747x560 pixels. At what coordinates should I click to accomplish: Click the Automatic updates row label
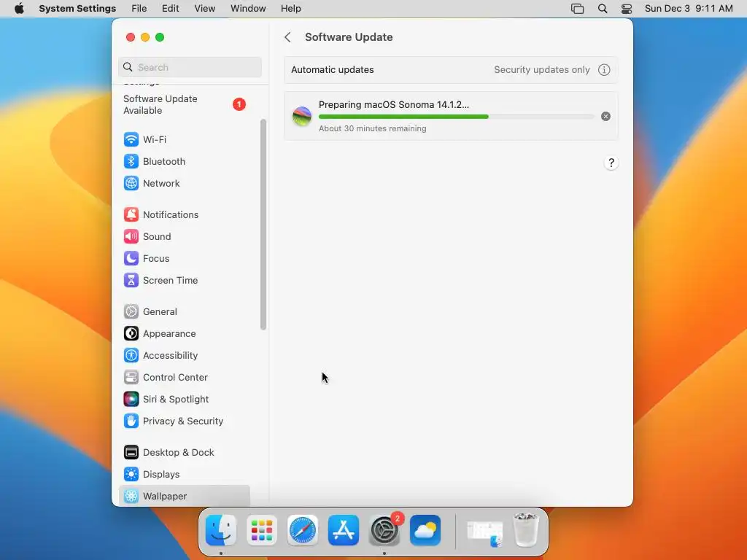333,69
